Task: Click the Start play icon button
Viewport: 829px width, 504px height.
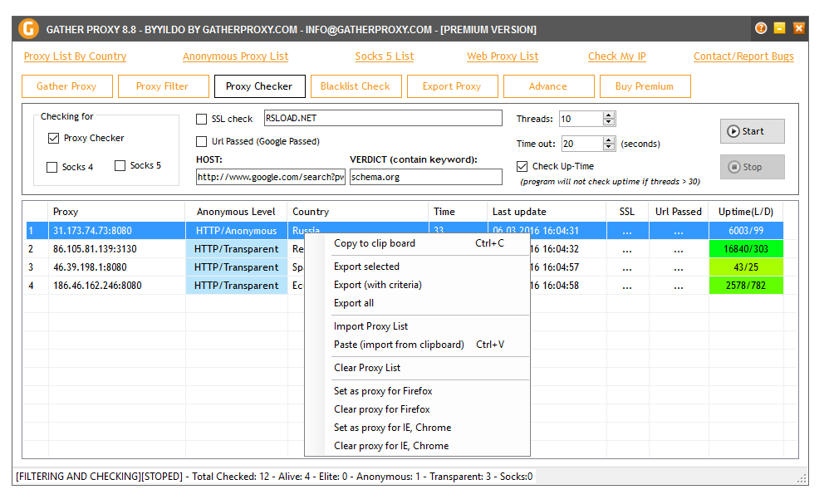Action: pos(752,131)
